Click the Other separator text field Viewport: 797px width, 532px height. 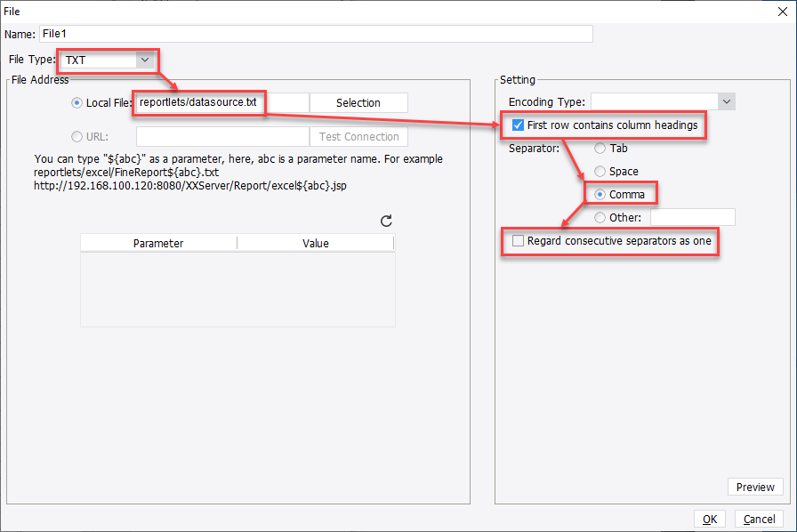tap(692, 216)
